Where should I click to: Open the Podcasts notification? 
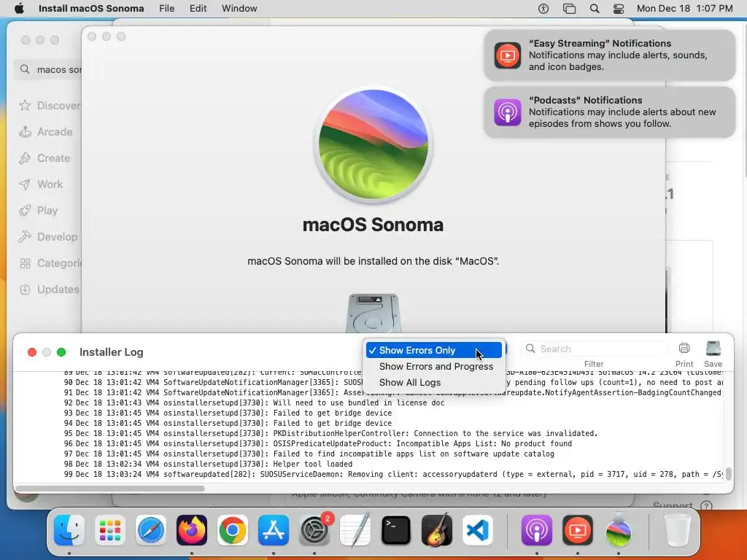click(610, 112)
